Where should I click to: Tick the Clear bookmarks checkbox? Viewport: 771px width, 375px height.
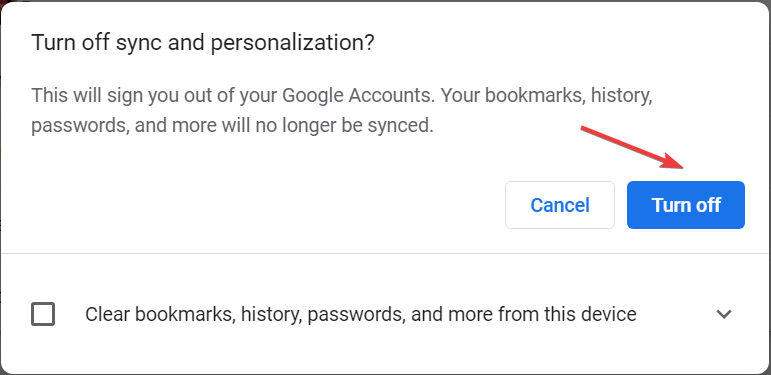pyautogui.click(x=43, y=314)
